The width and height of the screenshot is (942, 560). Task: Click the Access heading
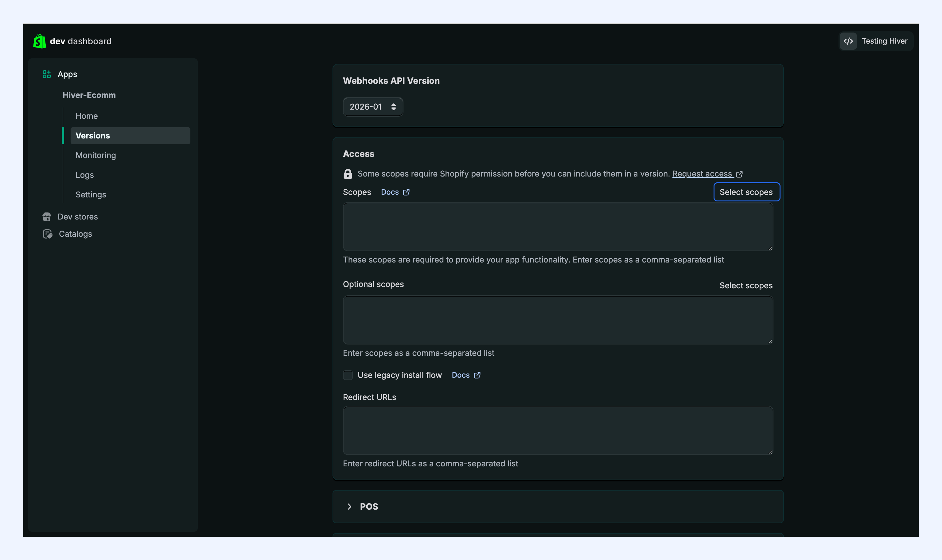tap(359, 154)
